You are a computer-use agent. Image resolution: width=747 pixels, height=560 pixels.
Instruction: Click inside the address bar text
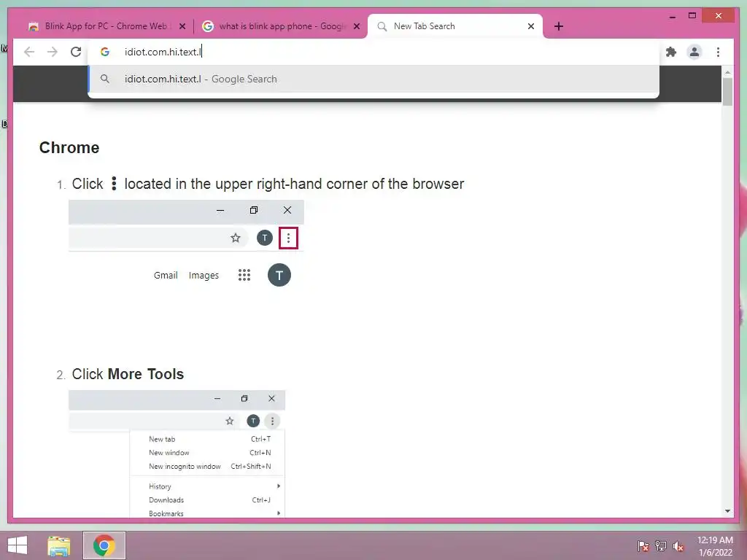(163, 52)
